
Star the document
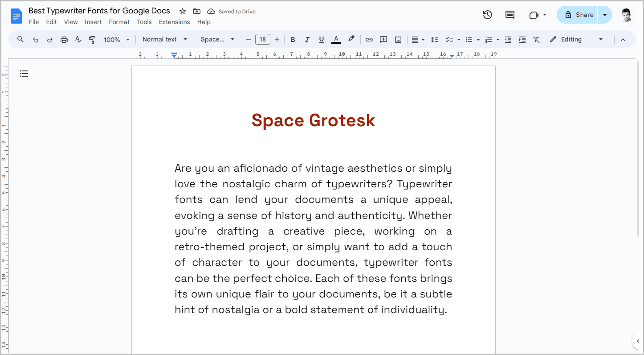click(x=183, y=11)
